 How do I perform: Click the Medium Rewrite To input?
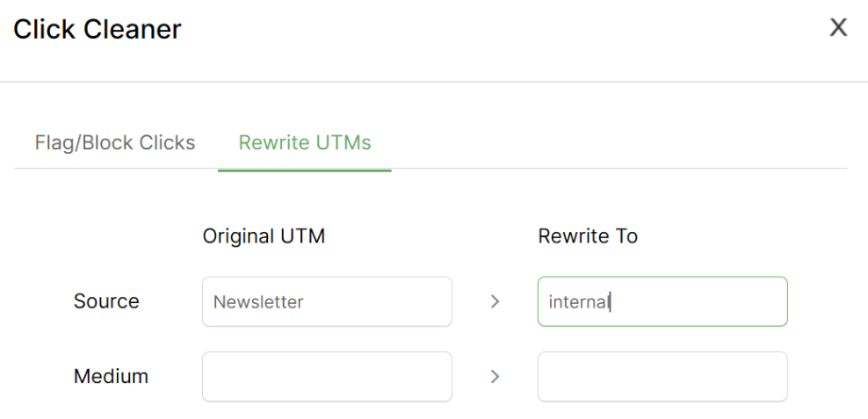tap(662, 377)
